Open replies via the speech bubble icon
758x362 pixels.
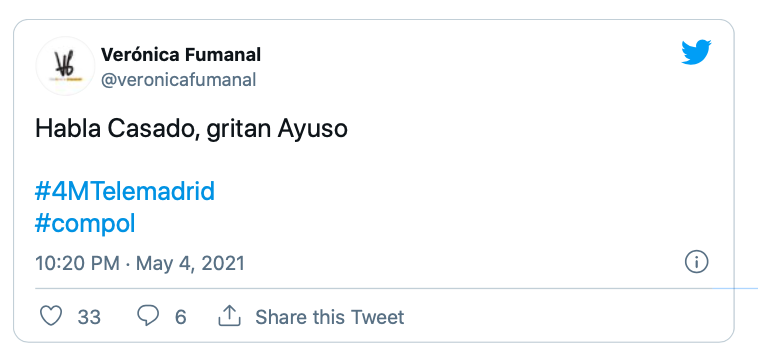coord(148,317)
